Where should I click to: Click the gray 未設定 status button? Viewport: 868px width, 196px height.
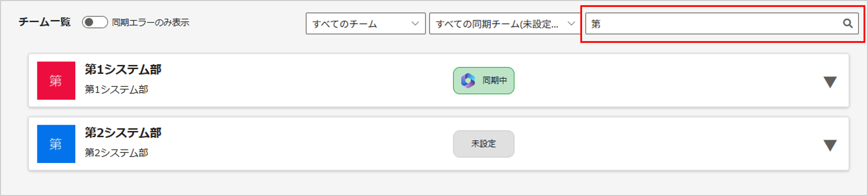click(x=484, y=144)
